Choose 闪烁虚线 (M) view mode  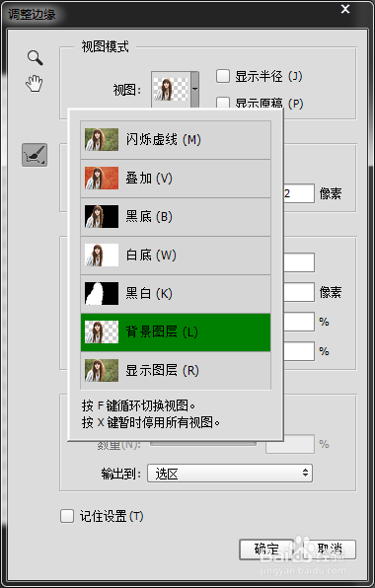[176, 140]
